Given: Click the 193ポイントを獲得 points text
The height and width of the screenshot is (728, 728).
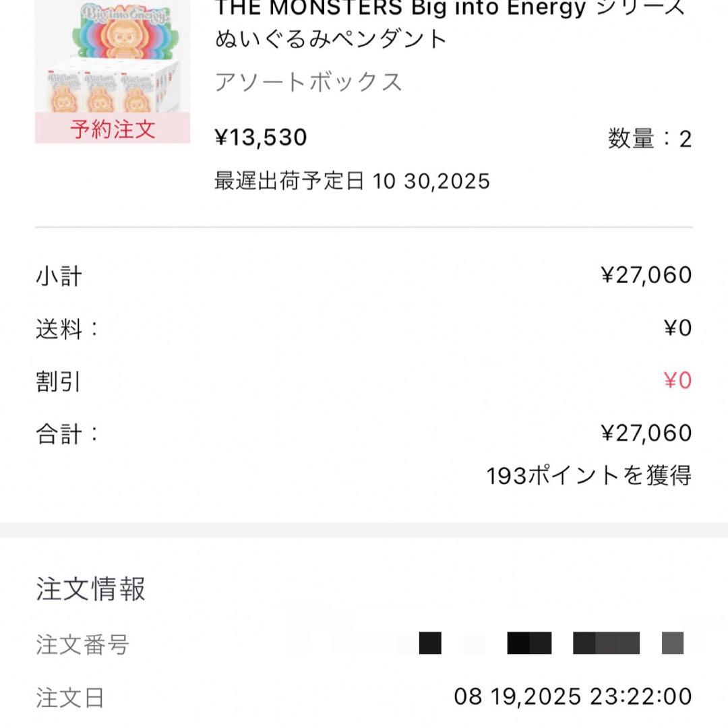Looking at the screenshot, I should tap(588, 477).
